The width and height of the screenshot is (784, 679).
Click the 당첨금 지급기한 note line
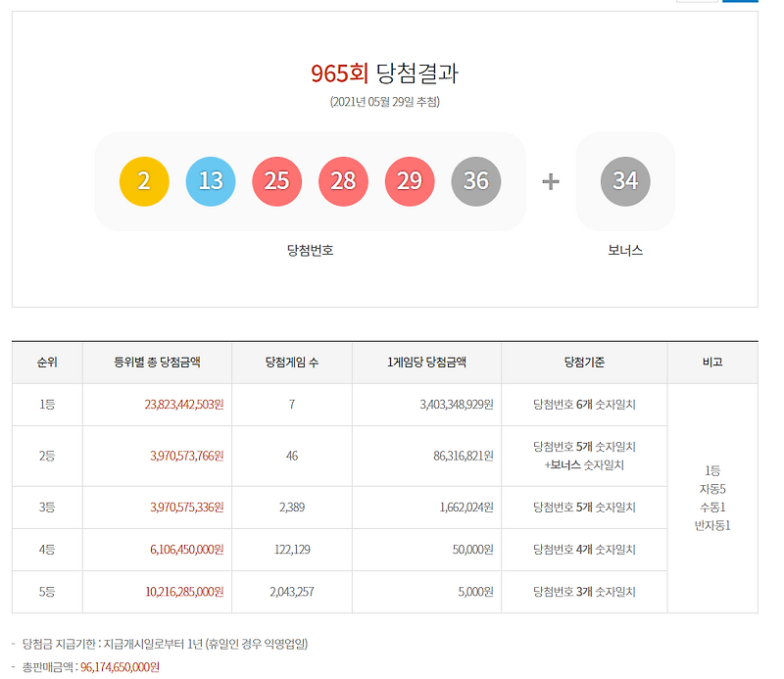165,644
